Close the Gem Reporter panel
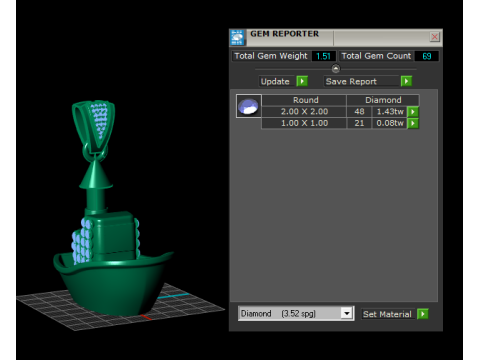 tap(434, 37)
